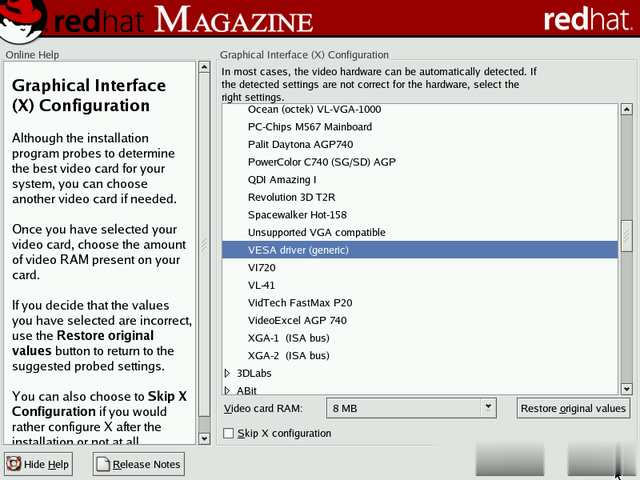Click the document icon on Release Notes
This screenshot has height=480, width=640.
point(103,464)
